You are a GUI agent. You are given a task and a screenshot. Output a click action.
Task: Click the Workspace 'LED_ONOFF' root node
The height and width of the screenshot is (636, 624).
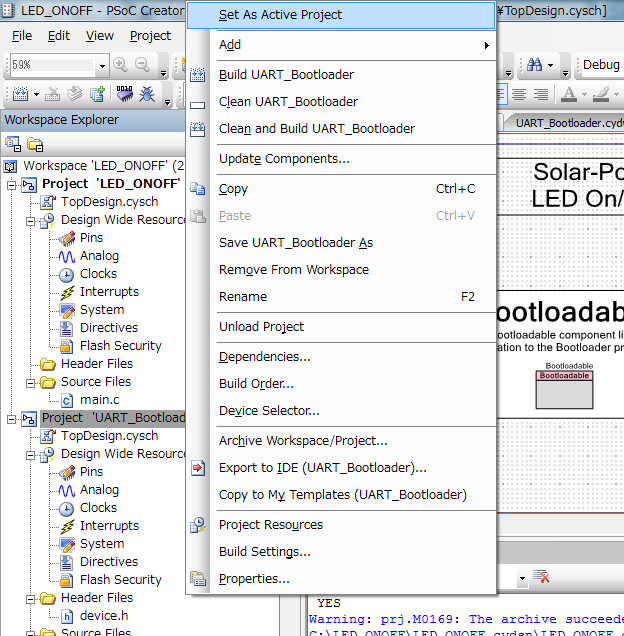(103, 166)
